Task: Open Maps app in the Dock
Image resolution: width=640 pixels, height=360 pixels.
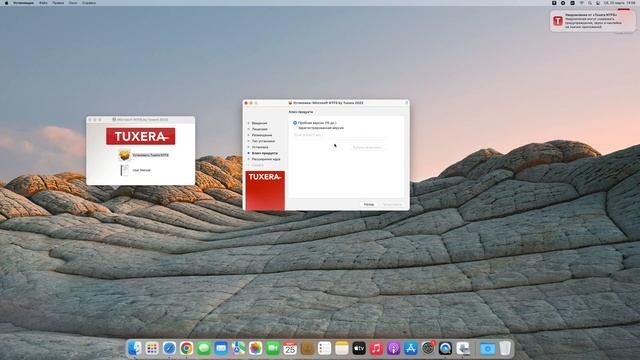Action: 238,348
